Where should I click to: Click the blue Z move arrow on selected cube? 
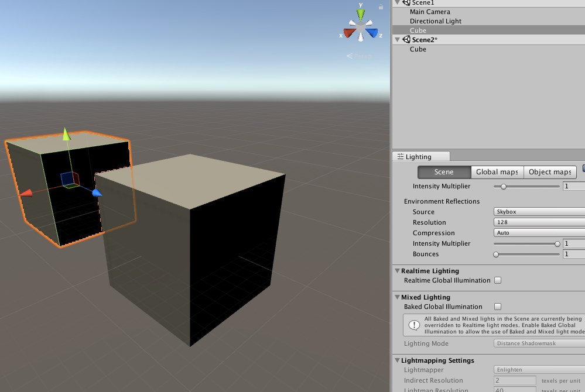[97, 192]
